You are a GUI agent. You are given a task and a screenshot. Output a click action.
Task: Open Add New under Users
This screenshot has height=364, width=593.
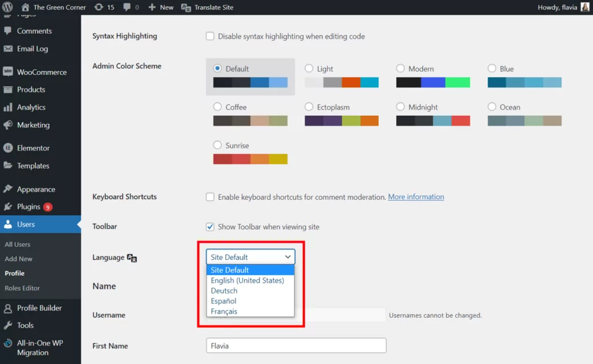tap(19, 259)
